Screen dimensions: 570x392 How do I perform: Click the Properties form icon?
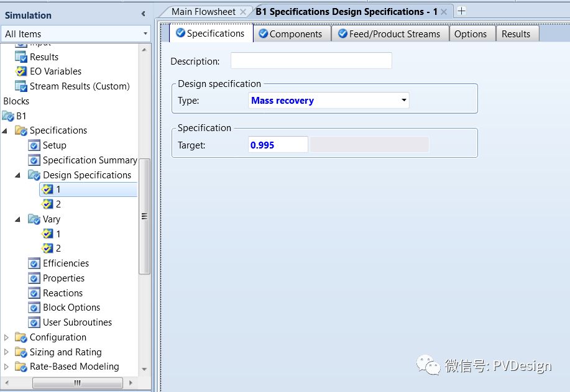[34, 278]
